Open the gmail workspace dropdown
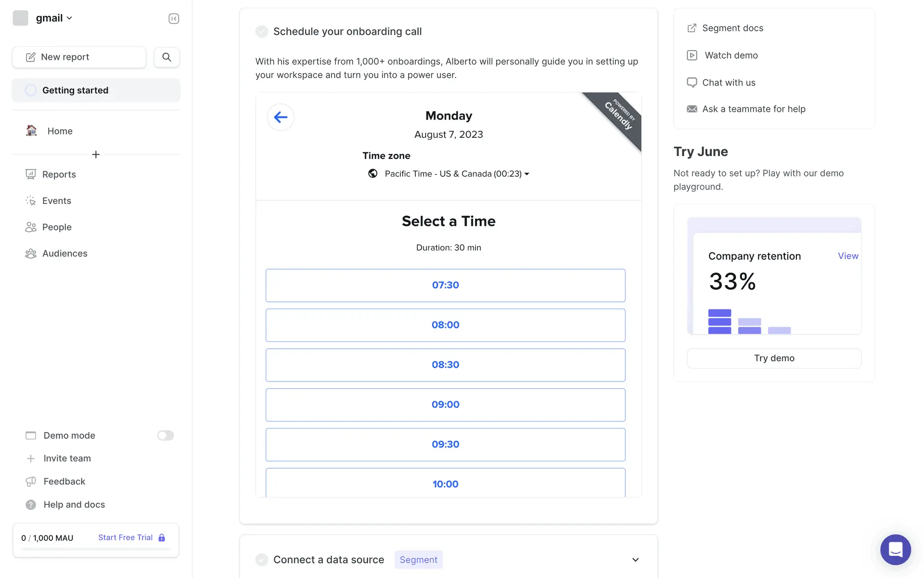This screenshot has width=924, height=578. click(54, 18)
